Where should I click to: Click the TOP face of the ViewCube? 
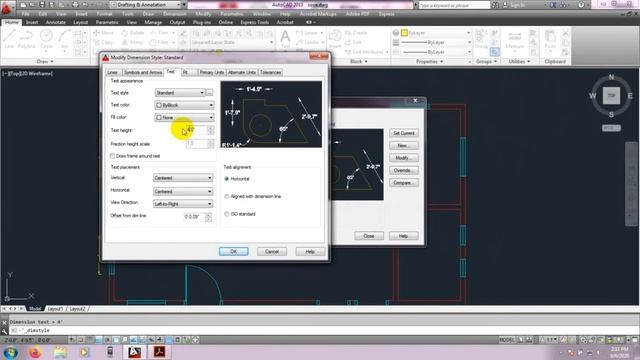pyautogui.click(x=611, y=96)
